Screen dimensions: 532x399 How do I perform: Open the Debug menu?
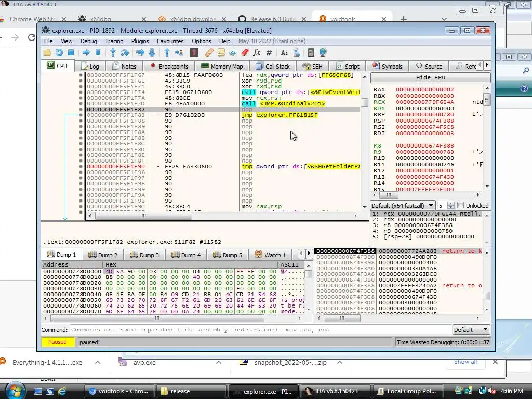[88, 41]
